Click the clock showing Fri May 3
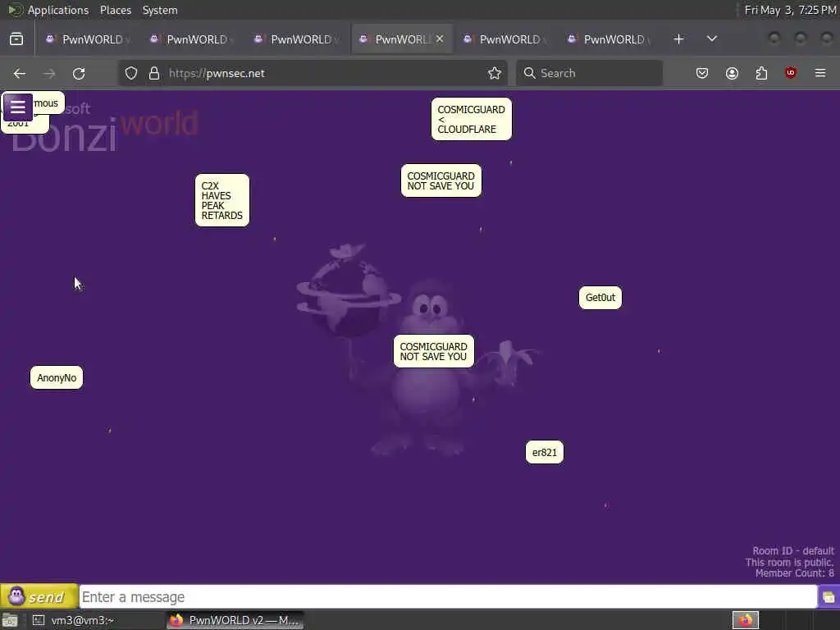 [790, 10]
